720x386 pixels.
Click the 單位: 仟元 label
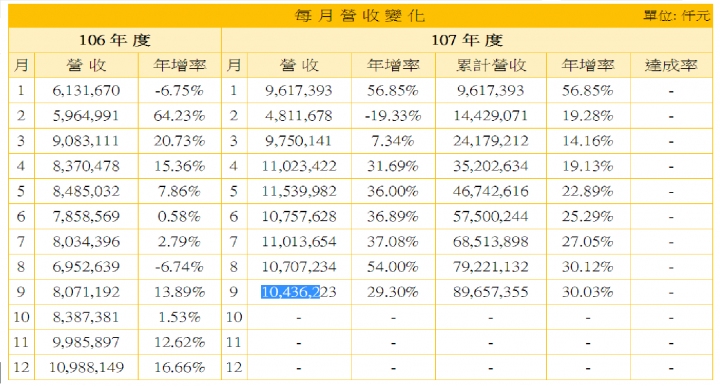click(676, 16)
